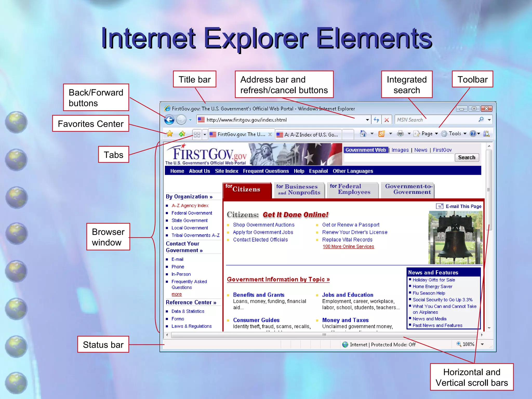Click the RSS feeds icon
The width and height of the screenshot is (532, 399).
pos(382,134)
